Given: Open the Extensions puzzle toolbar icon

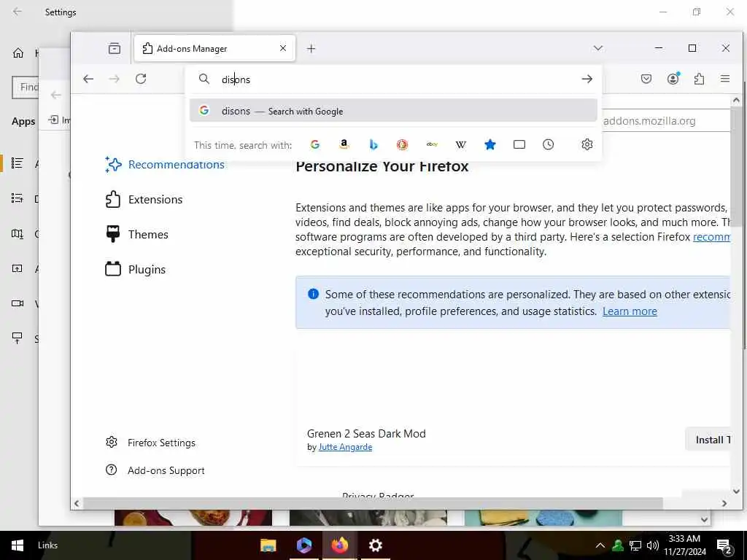Looking at the screenshot, I should coord(699,79).
